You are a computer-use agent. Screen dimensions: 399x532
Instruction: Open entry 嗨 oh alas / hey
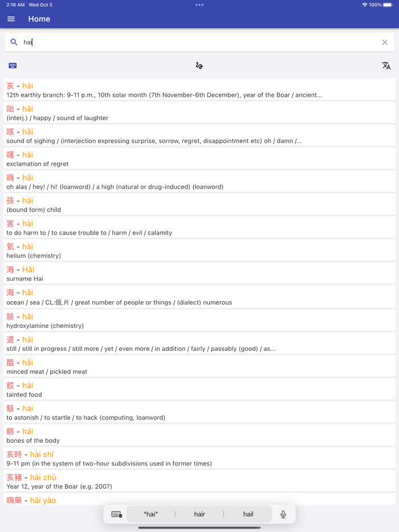[199, 182]
